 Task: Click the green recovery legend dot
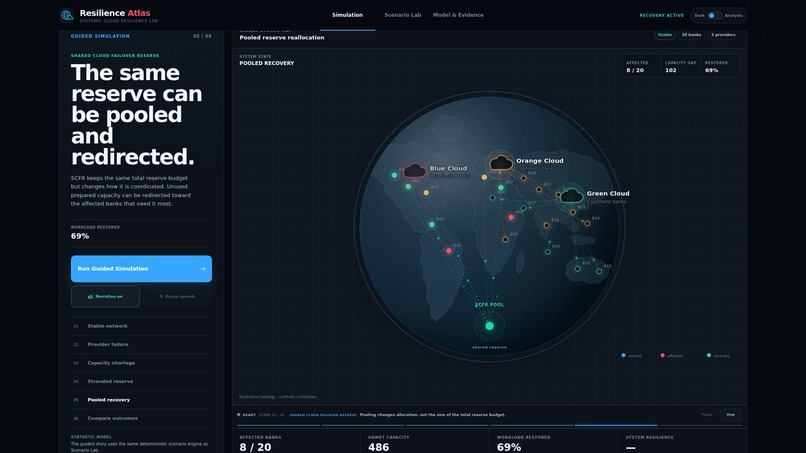[709, 355]
